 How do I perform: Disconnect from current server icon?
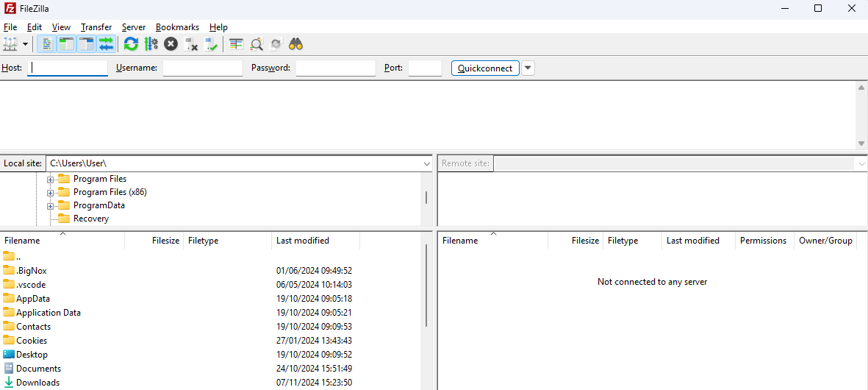pos(191,44)
